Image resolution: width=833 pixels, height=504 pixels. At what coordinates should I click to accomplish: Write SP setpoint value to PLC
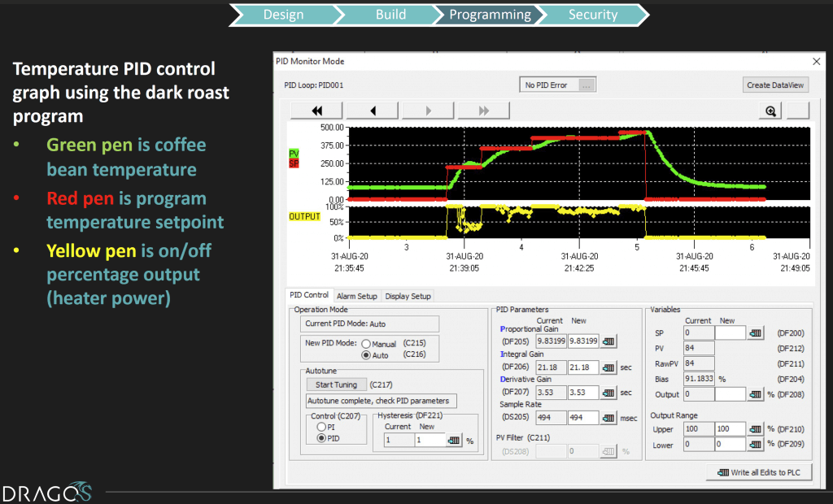click(756, 332)
